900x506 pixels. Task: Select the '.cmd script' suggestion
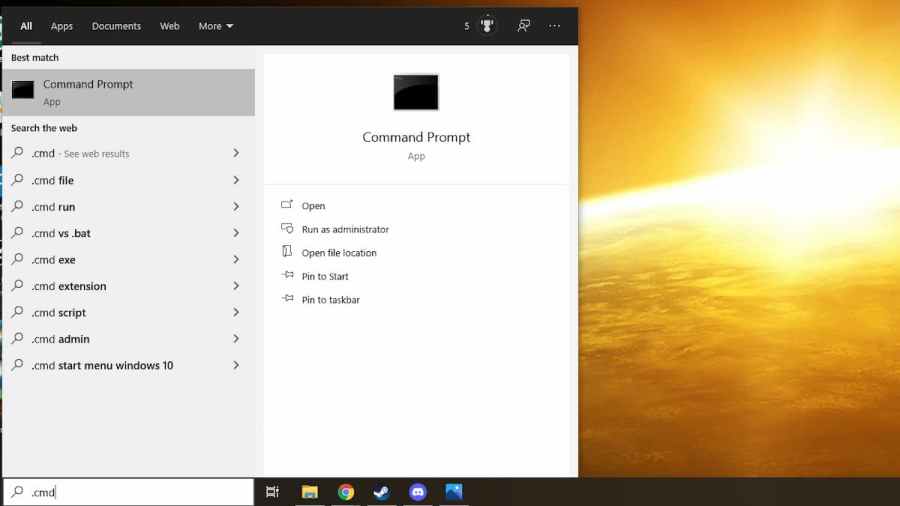coord(128,312)
